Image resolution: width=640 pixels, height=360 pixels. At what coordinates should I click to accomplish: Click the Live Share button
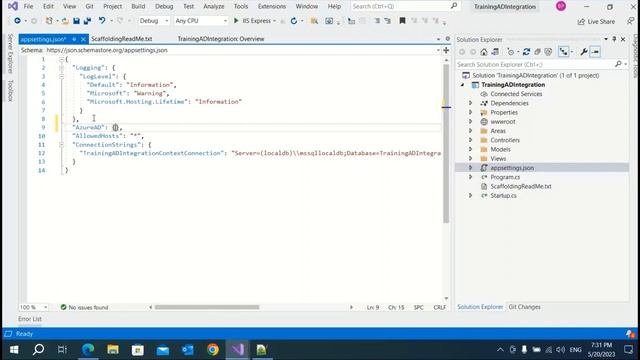[x=596, y=21]
